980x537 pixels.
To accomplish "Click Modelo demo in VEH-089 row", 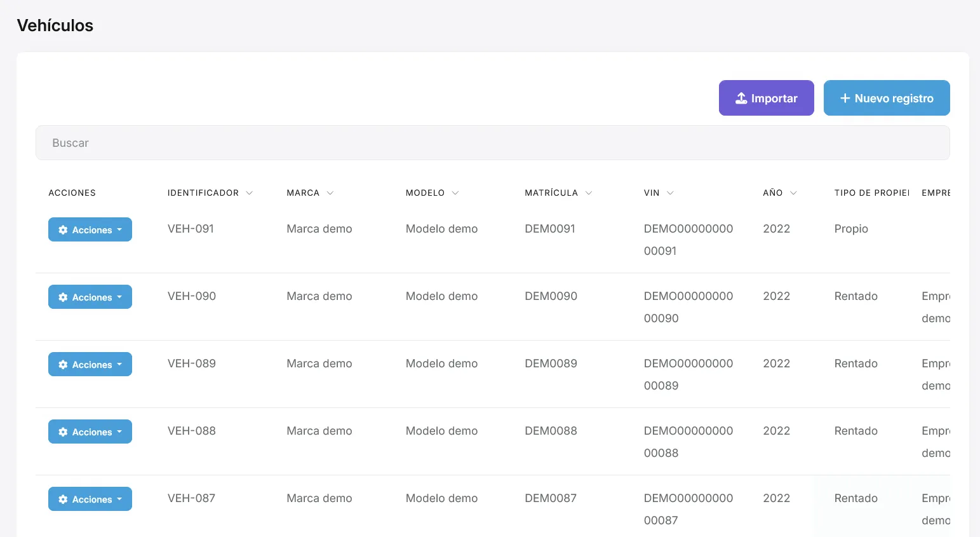I will [442, 364].
